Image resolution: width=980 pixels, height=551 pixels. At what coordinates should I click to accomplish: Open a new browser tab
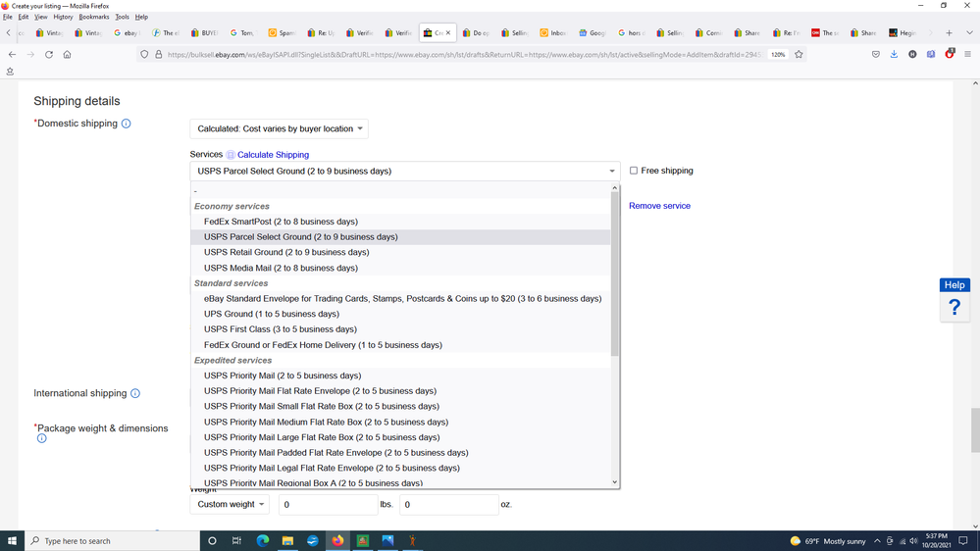(x=949, y=33)
